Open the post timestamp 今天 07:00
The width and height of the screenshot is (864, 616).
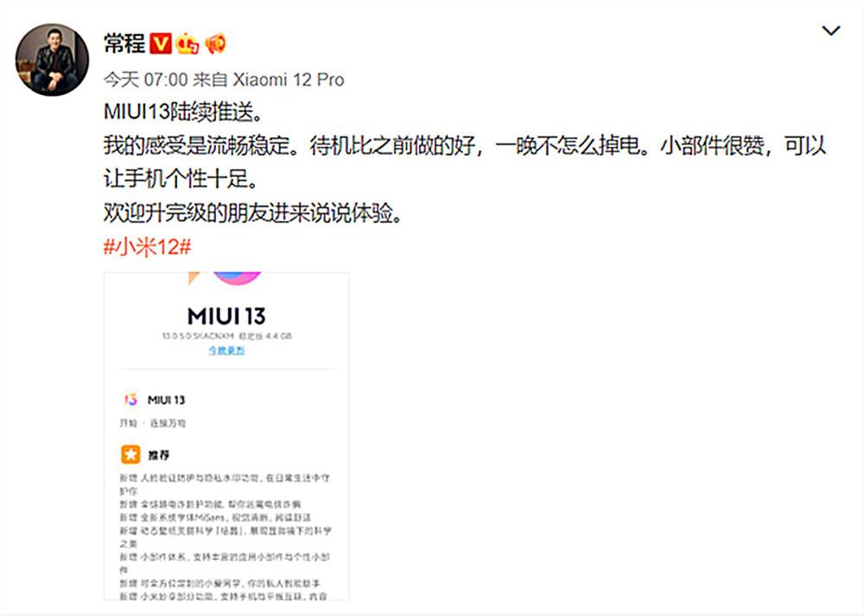tap(145, 79)
